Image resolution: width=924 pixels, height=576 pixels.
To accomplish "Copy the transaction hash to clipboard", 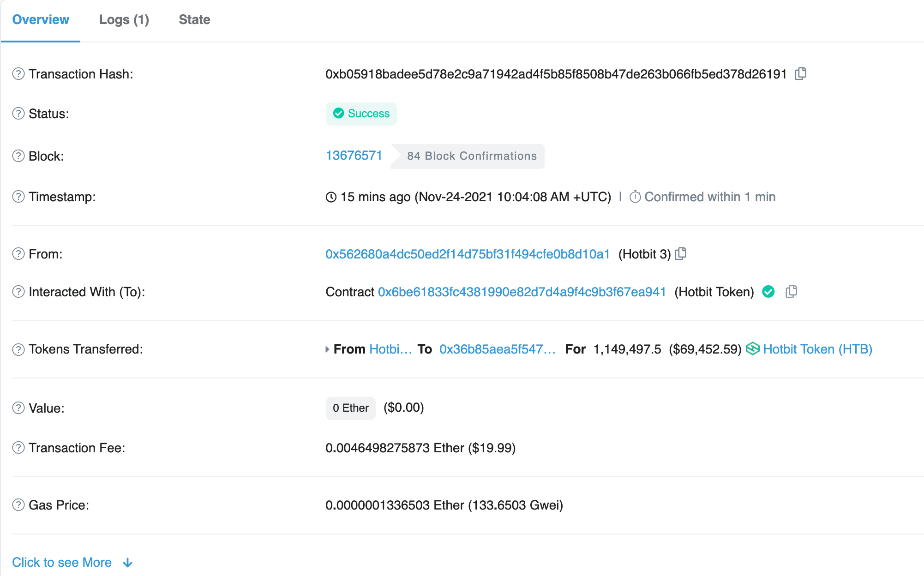I will [801, 74].
